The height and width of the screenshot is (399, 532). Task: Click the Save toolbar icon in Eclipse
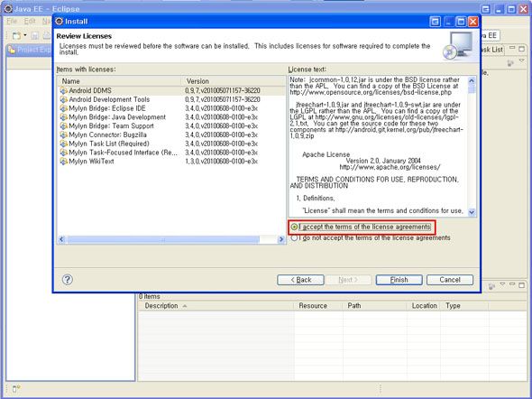pyautogui.click(x=34, y=35)
